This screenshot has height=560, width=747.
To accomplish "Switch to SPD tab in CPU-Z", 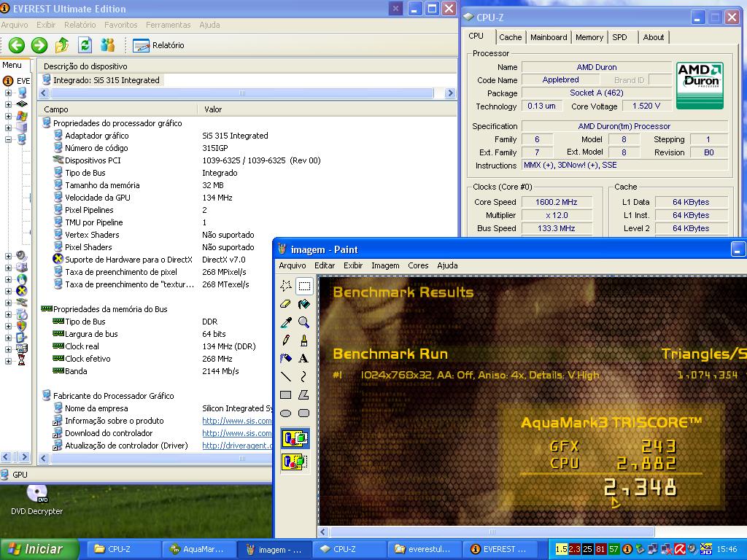I will tap(619, 37).
